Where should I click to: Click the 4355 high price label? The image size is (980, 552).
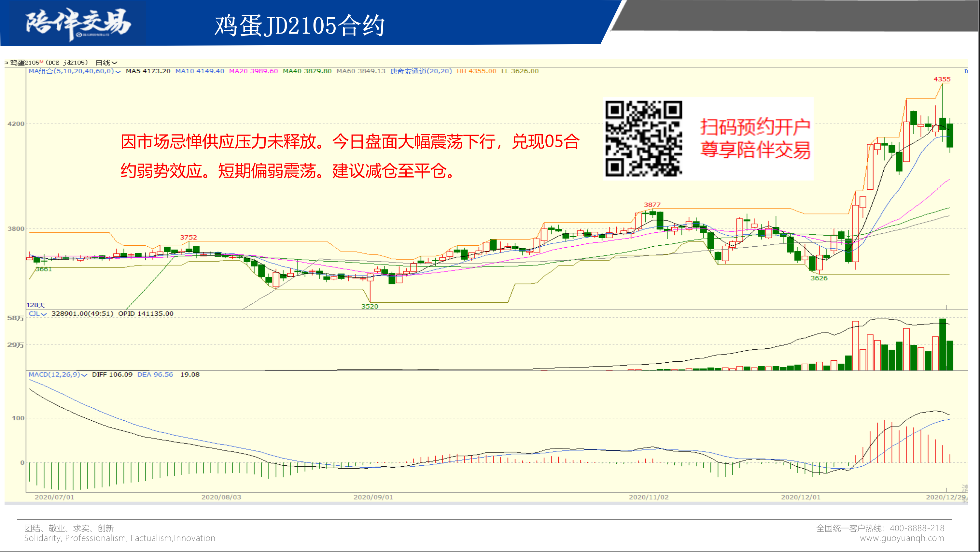[942, 79]
